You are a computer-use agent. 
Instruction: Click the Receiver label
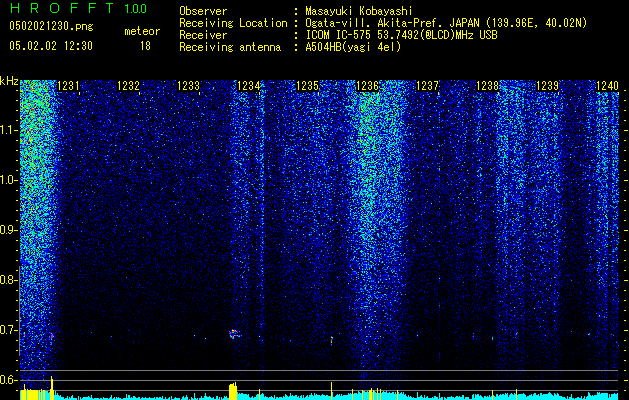pyautogui.click(x=203, y=35)
